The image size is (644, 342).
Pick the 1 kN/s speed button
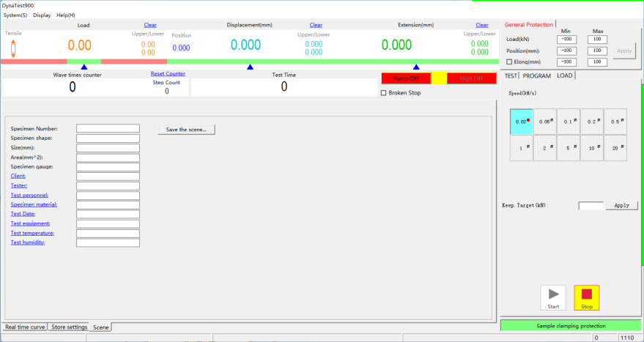pyautogui.click(x=521, y=148)
